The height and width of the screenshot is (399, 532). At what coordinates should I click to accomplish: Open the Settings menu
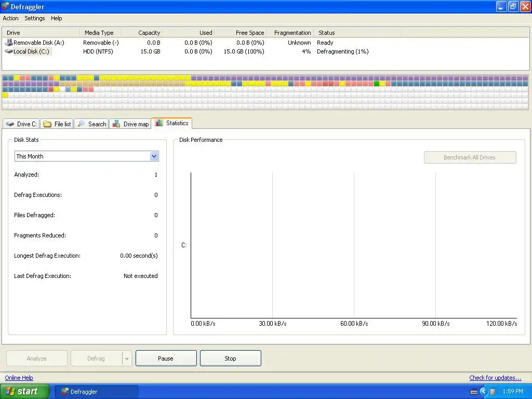35,18
